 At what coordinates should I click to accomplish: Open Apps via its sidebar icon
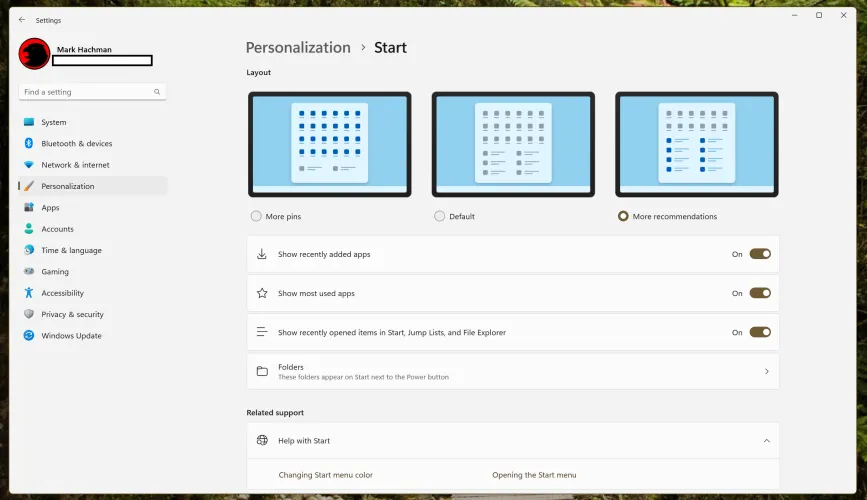point(29,208)
